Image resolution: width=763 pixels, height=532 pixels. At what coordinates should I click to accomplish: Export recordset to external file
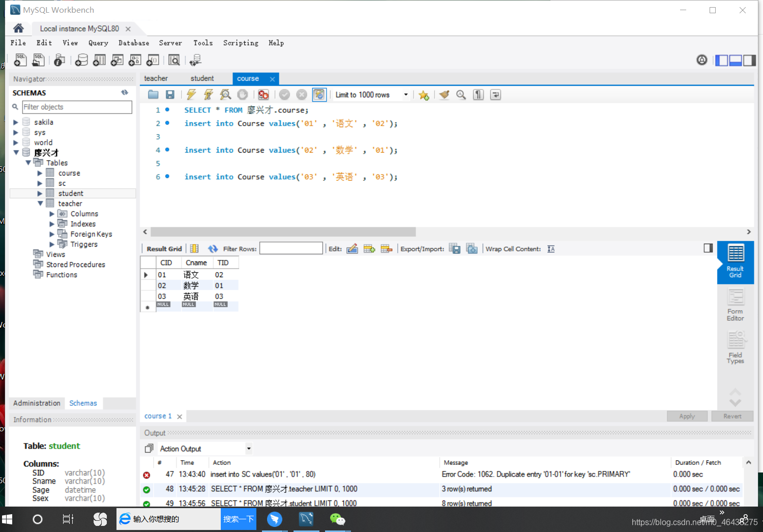coord(455,249)
